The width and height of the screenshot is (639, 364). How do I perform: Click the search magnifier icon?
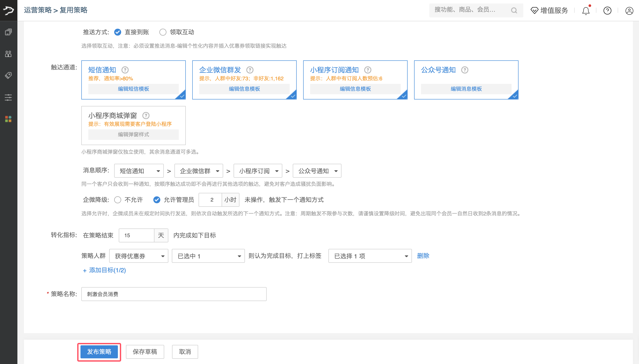(514, 10)
